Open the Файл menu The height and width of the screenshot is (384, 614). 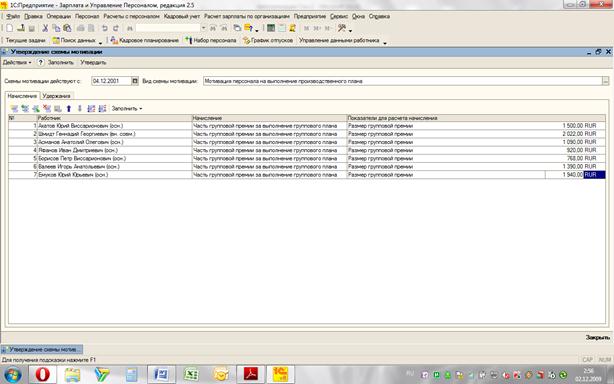13,16
